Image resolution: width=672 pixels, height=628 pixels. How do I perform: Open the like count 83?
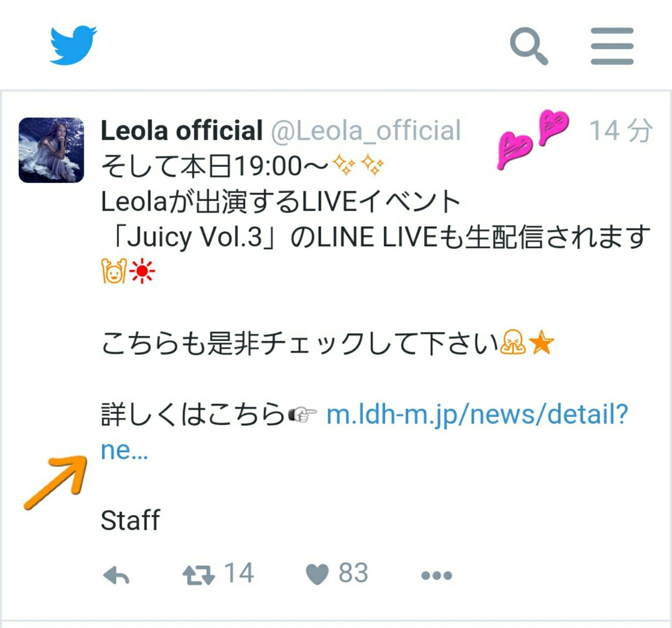353,573
